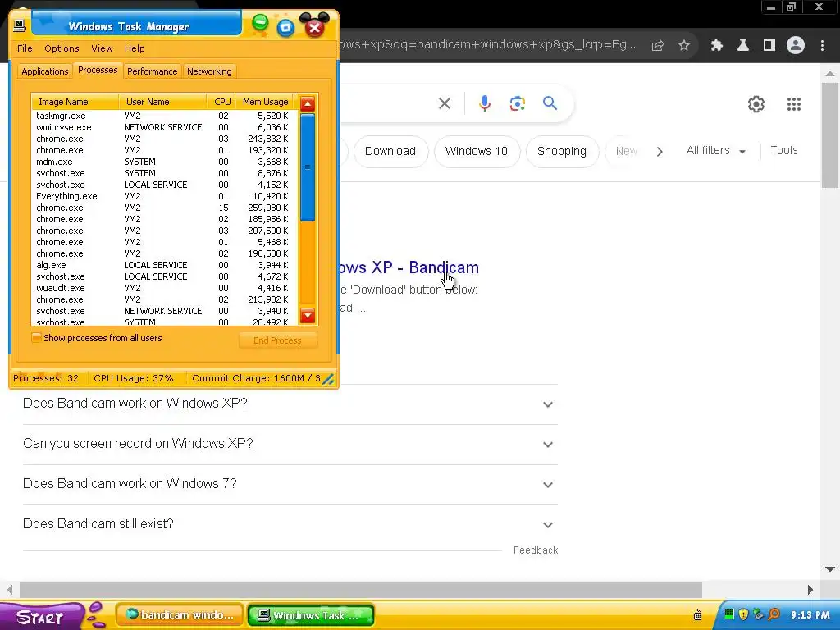The width and height of the screenshot is (840, 630).
Task: Select the mdm.exe process row
Action: coord(162,162)
